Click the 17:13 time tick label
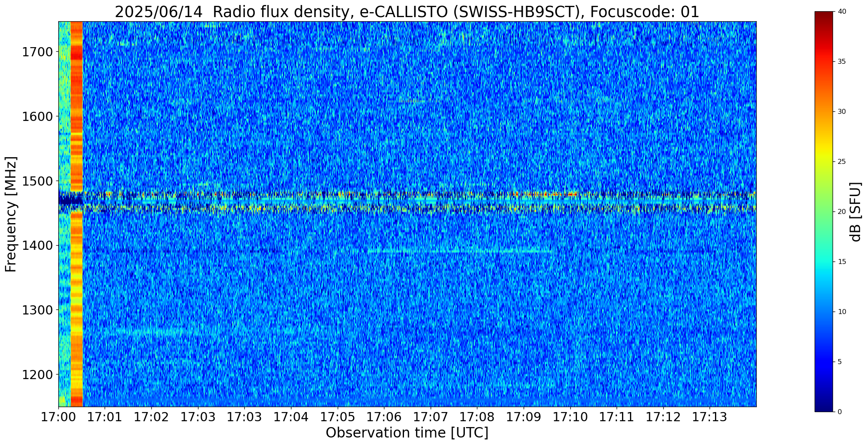 710,417
